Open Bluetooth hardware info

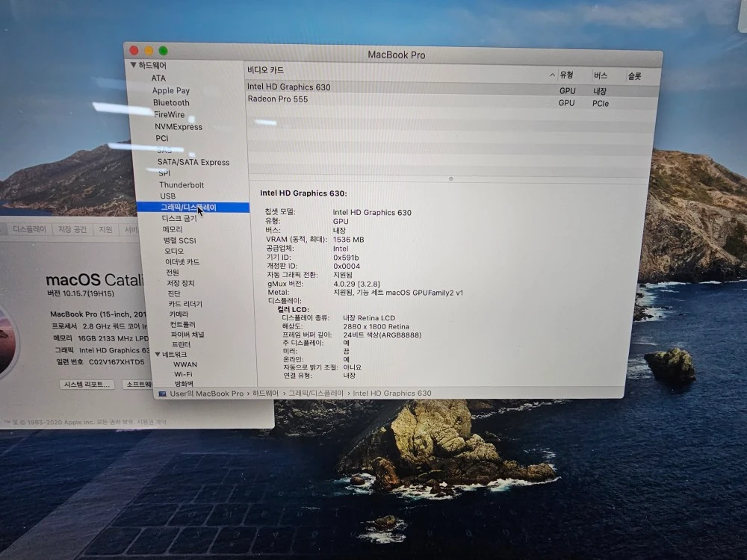point(171,102)
